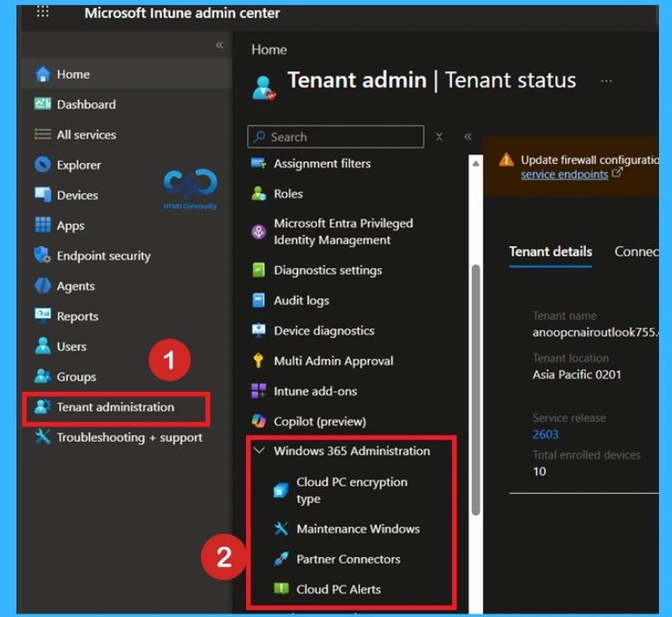Click the Cloud PC Alerts icon

coord(281,588)
